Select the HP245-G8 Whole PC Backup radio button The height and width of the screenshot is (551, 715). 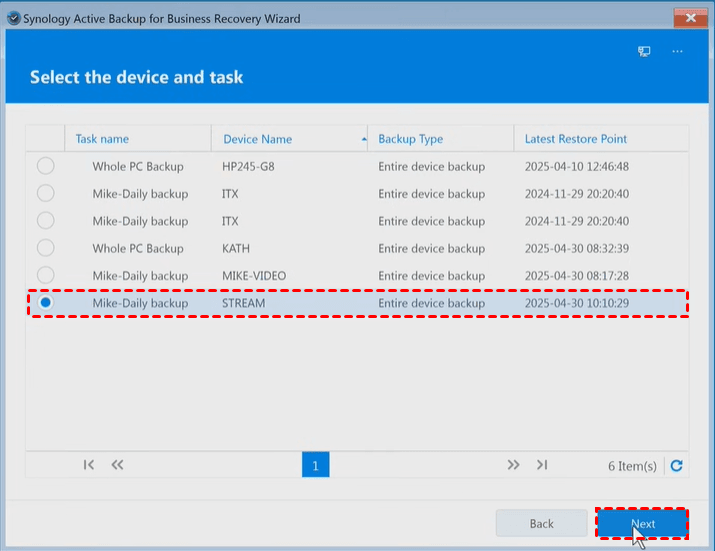point(46,166)
